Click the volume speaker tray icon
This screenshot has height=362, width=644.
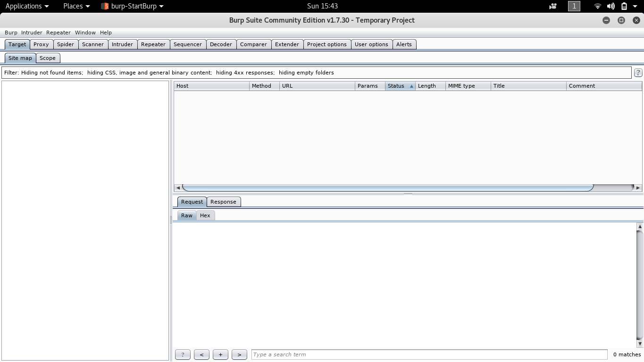pos(611,6)
